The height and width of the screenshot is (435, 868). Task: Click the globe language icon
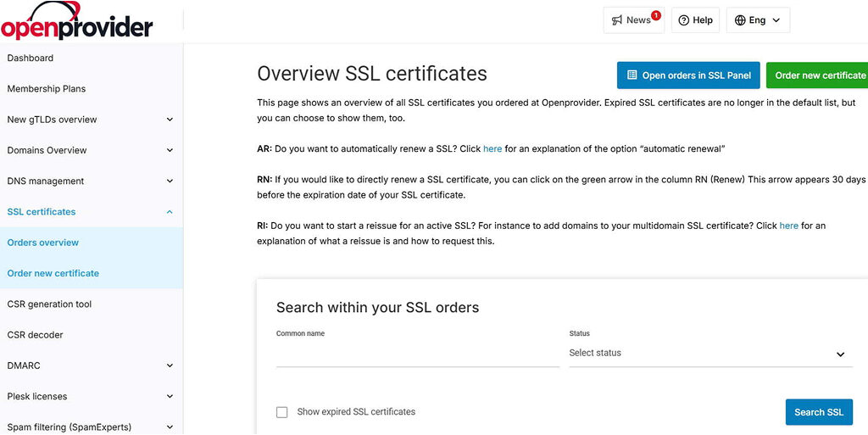coord(740,20)
